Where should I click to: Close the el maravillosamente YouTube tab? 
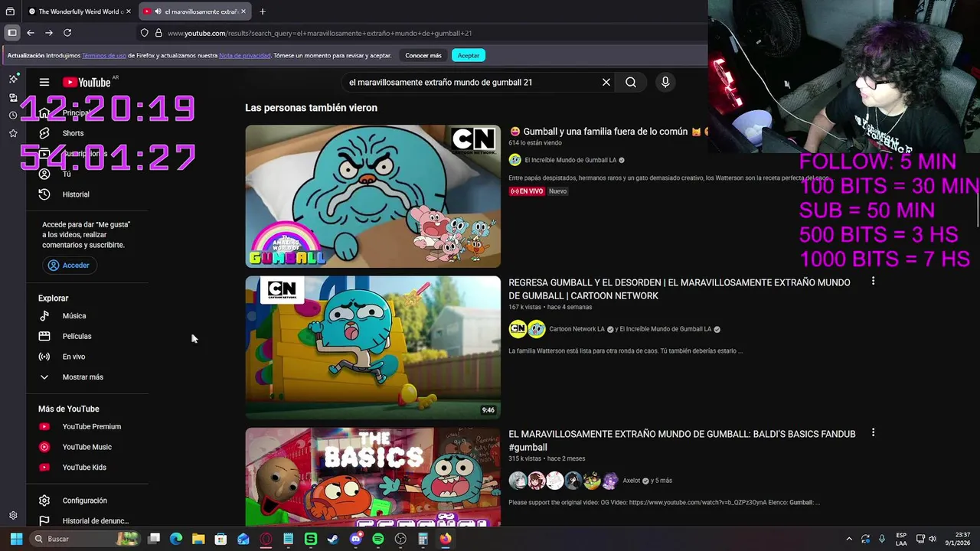pyautogui.click(x=244, y=11)
